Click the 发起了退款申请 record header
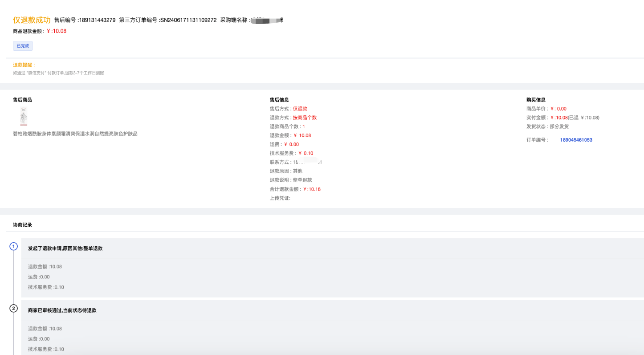644x355 pixels. [x=65, y=249]
